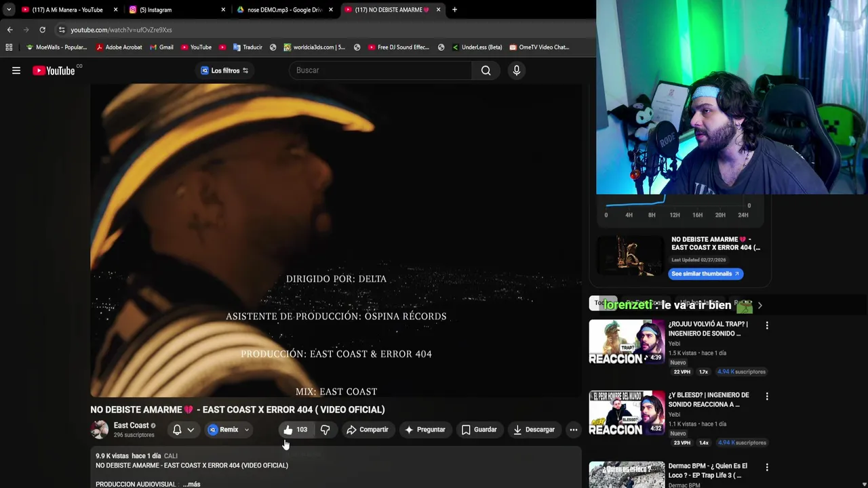Click the Compartir share button
This screenshot has height=488, width=868.
tap(367, 430)
